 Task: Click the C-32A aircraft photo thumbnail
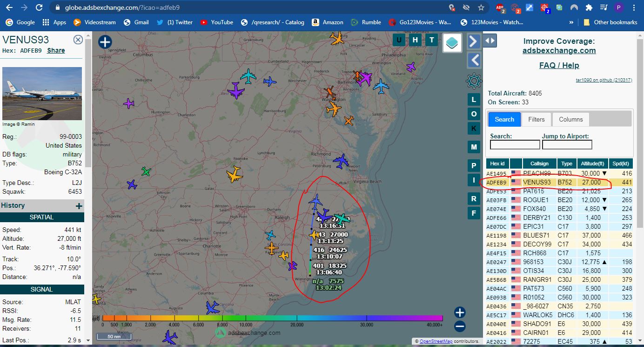pos(42,94)
